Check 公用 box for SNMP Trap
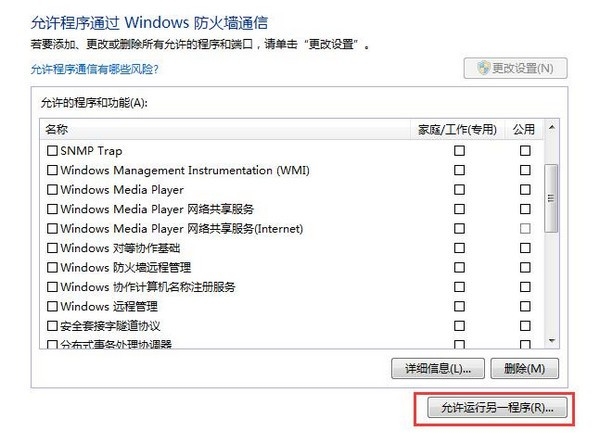The image size is (600, 444). point(525,150)
